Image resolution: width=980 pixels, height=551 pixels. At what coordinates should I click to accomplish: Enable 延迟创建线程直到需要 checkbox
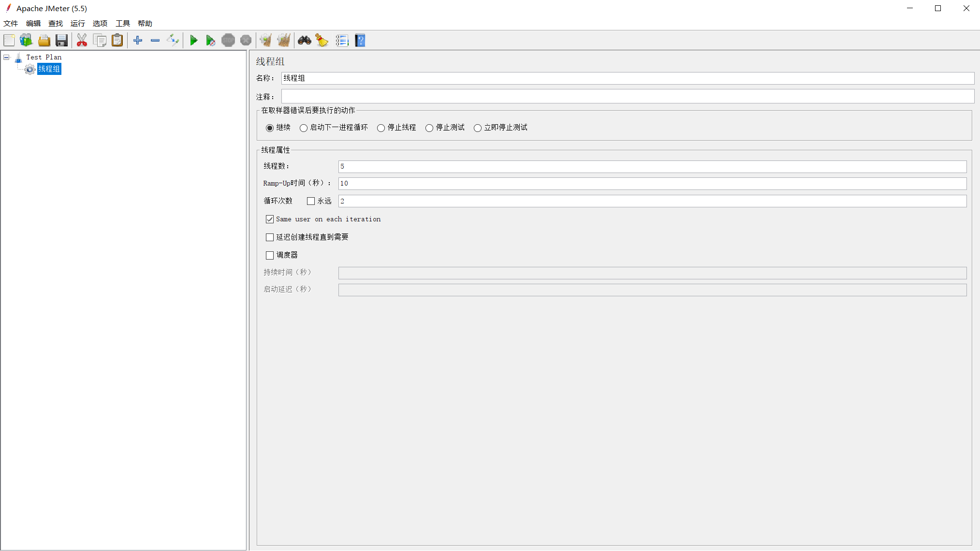[x=270, y=237]
